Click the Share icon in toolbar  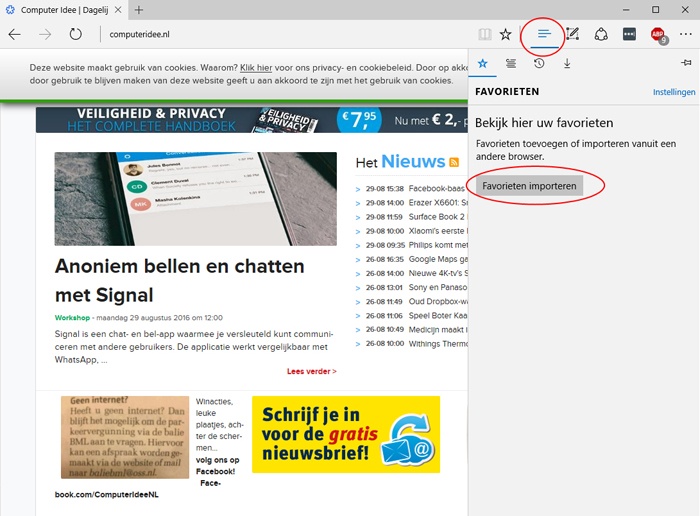coord(601,34)
